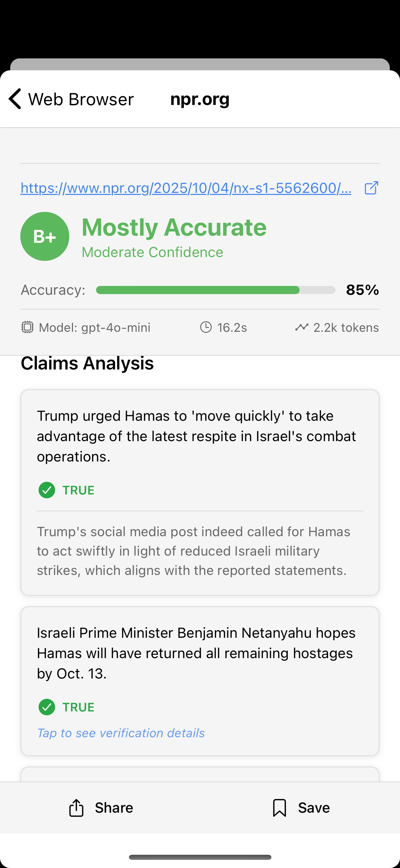Tap the model chip icon
Screen dimensions: 400x868
[27, 327]
